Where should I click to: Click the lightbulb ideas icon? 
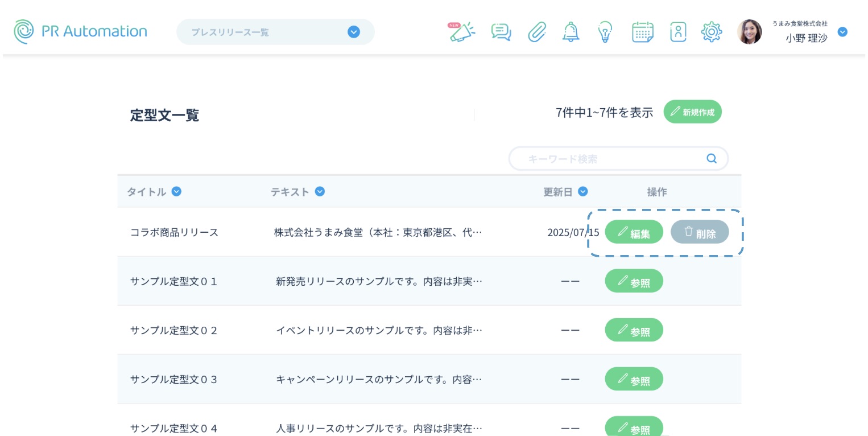point(605,32)
